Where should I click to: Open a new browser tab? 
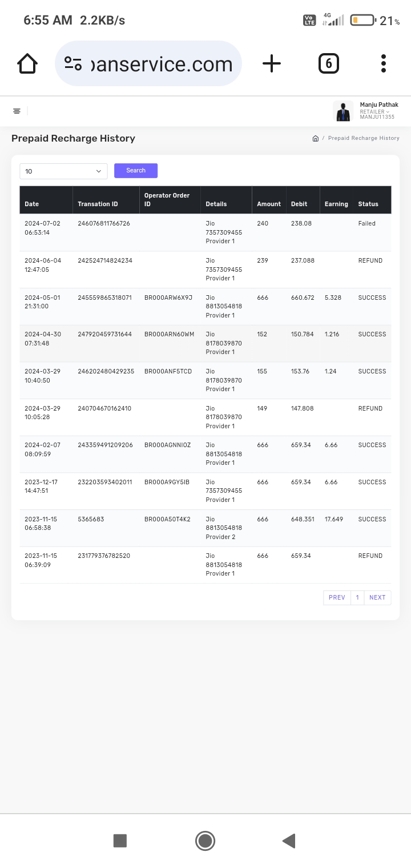pos(272,63)
